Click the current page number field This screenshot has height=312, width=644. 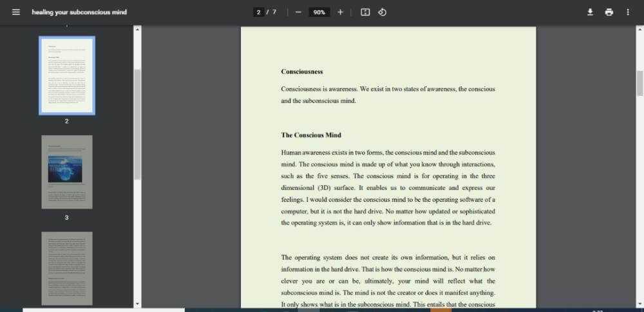259,12
